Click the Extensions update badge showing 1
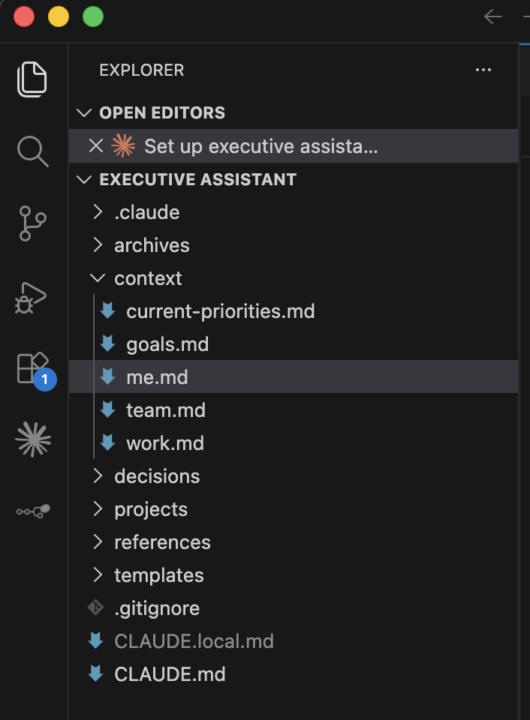Viewport: 530px width, 720px height. (x=45, y=379)
